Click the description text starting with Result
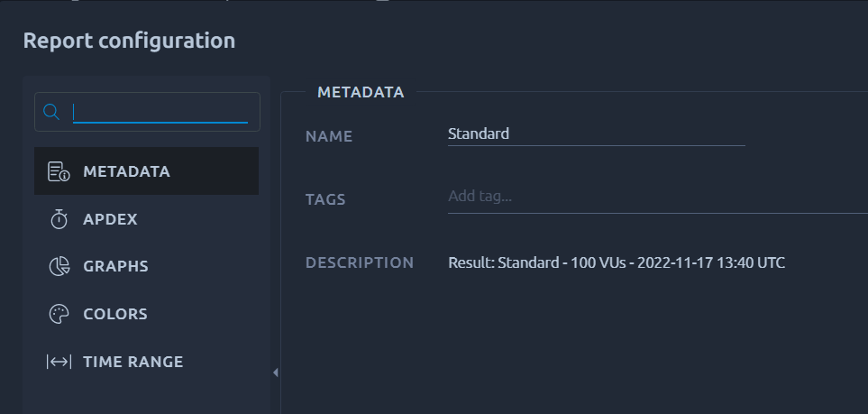Screen dimensions: 868x414 (617, 262)
